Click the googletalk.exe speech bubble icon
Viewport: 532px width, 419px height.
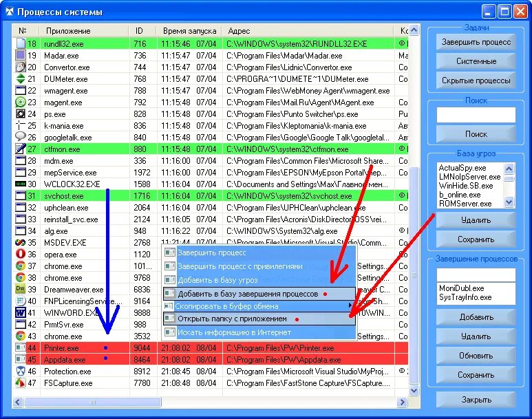click(x=21, y=137)
